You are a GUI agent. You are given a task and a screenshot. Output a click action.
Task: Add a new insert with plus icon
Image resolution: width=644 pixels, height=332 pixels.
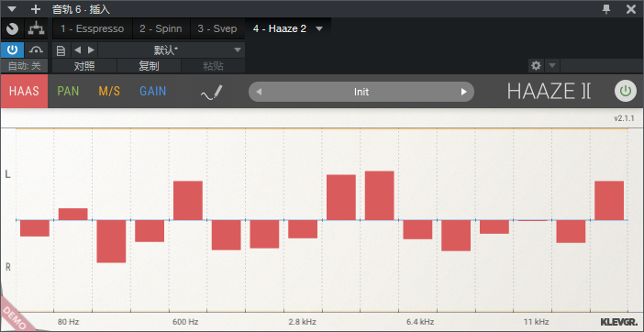(36, 9)
